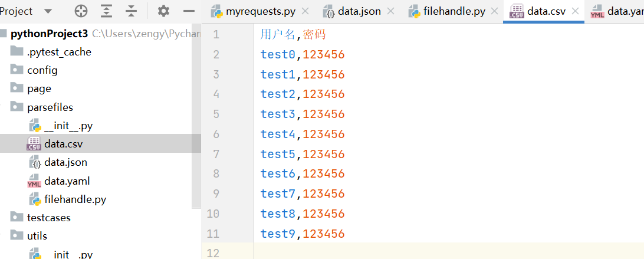Click the Python icon on myrequests.py tab
This screenshot has height=259, width=644.
[216, 12]
